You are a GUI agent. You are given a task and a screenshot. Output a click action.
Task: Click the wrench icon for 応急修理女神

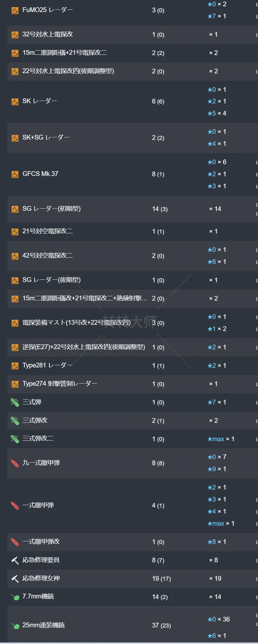pyautogui.click(x=15, y=578)
